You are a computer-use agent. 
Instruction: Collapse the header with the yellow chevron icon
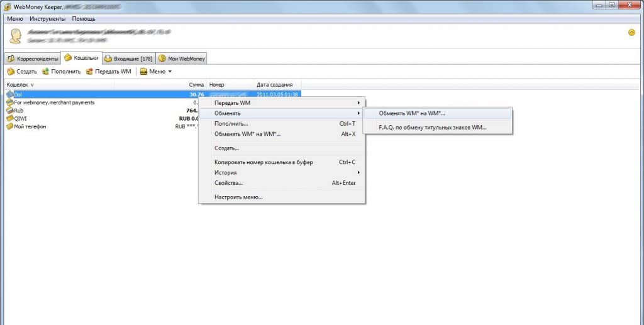click(631, 33)
